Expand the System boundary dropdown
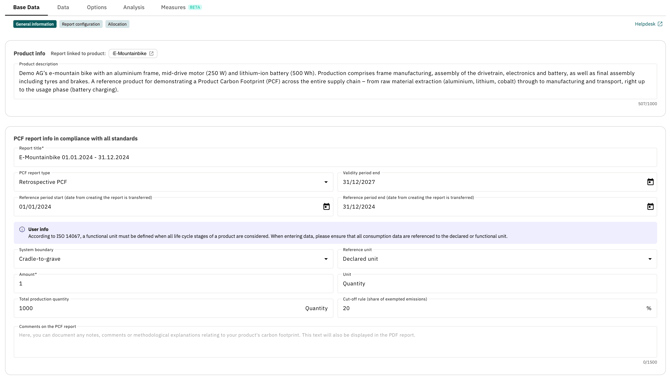670x381 pixels. 326,259
